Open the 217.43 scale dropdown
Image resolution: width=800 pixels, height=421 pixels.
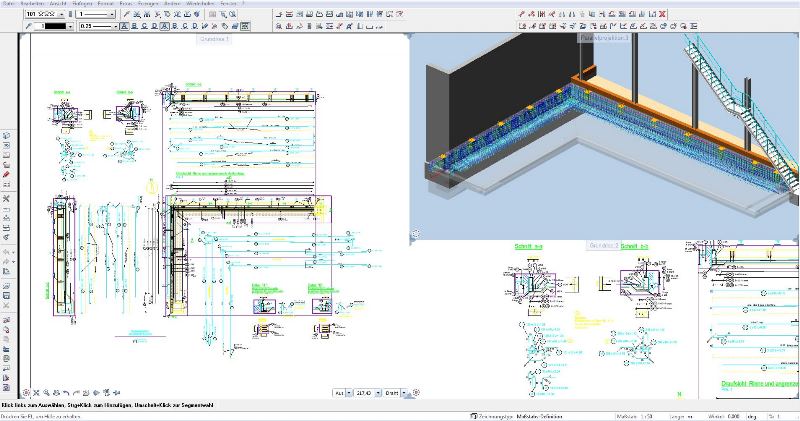point(378,393)
